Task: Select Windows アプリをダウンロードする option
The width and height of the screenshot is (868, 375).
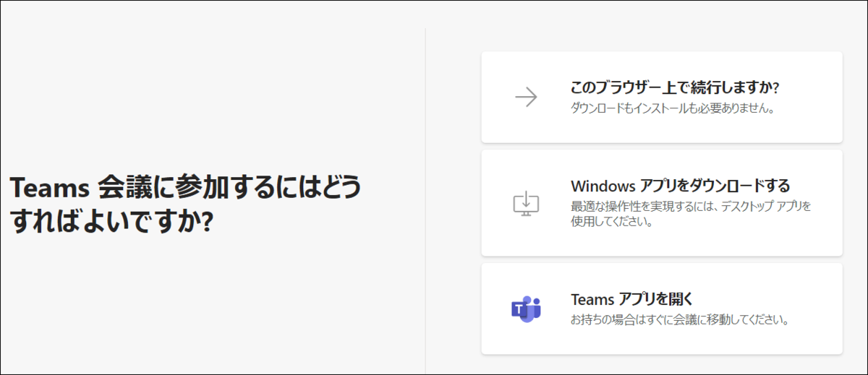Action: point(662,203)
